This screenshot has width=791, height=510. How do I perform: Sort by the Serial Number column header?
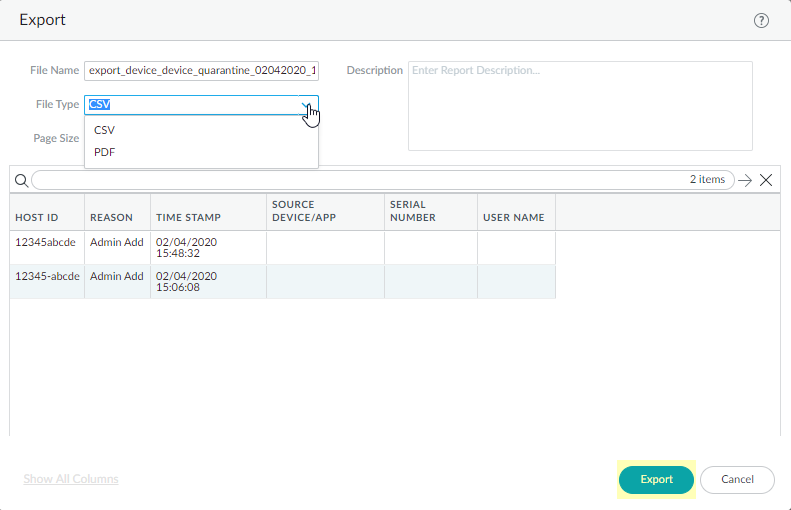pos(414,211)
